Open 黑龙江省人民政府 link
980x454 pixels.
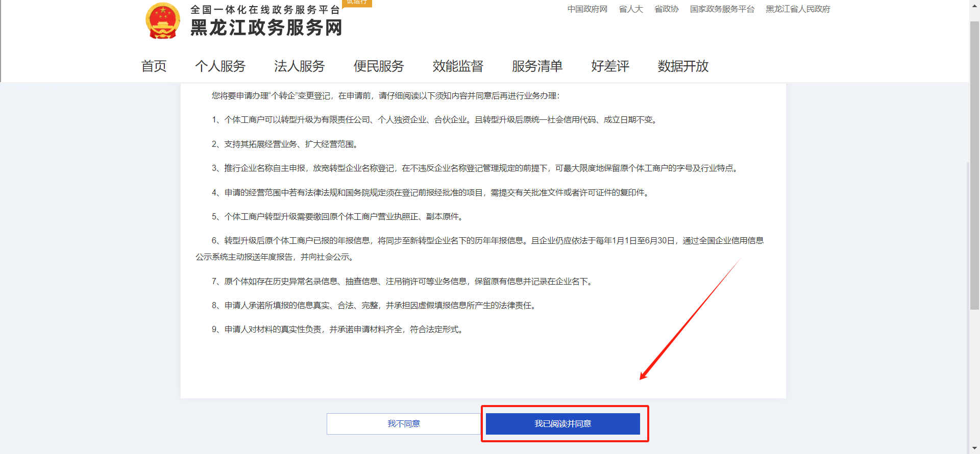click(x=798, y=9)
